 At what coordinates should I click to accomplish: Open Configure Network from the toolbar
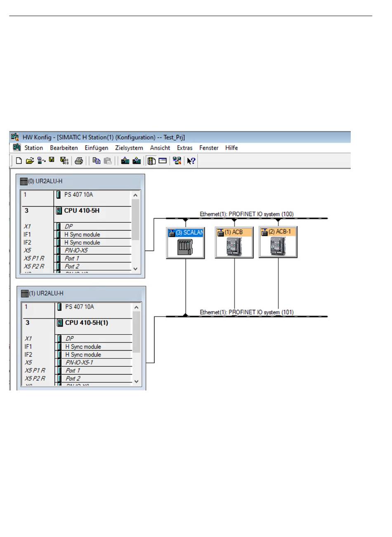pos(177,161)
